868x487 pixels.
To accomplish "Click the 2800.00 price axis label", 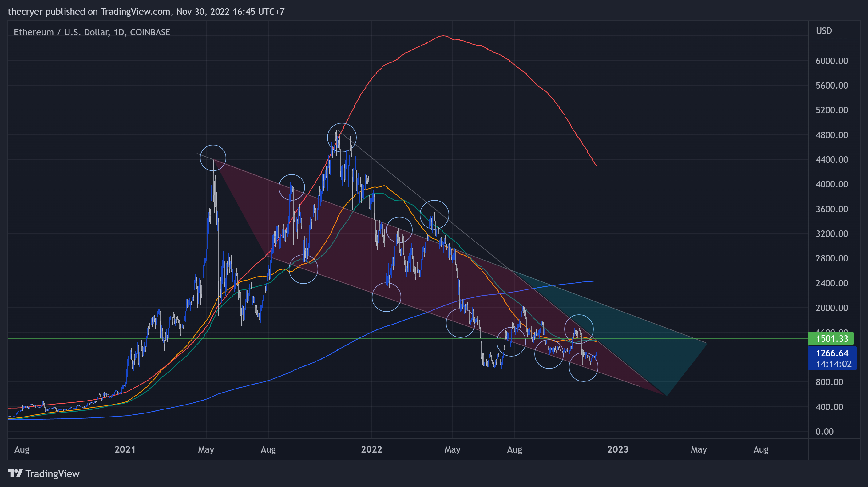I will pos(832,258).
